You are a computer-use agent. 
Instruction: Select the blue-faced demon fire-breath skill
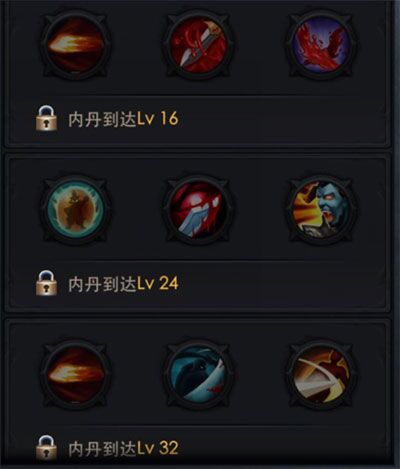(321, 209)
